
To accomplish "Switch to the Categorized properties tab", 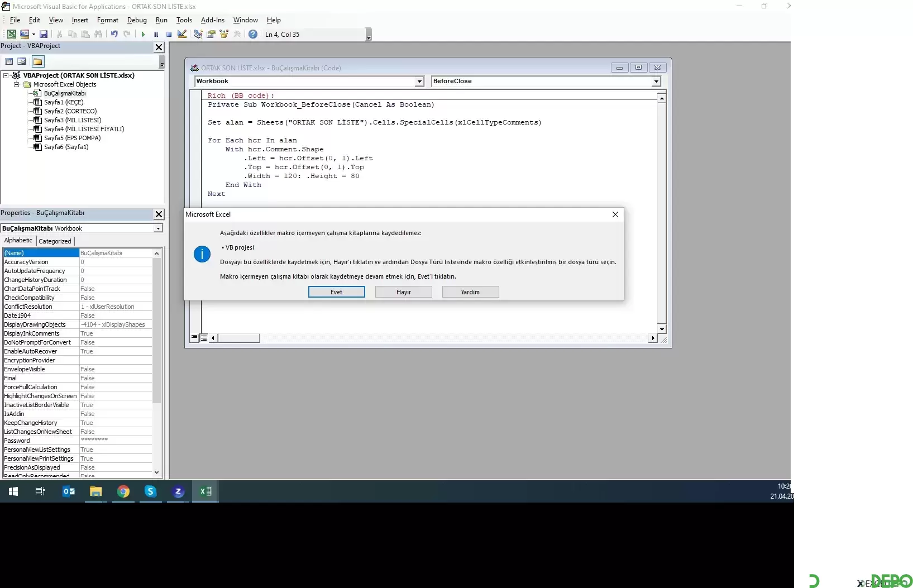I will (x=55, y=241).
